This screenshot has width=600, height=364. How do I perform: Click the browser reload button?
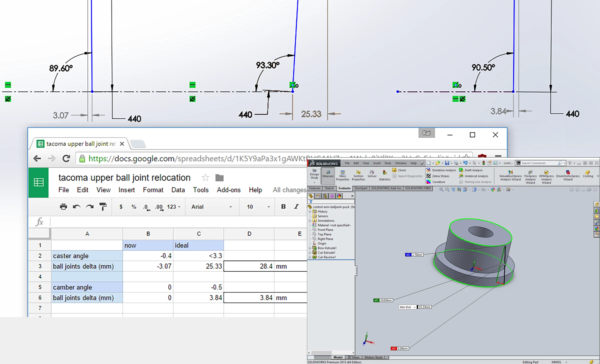click(66, 159)
